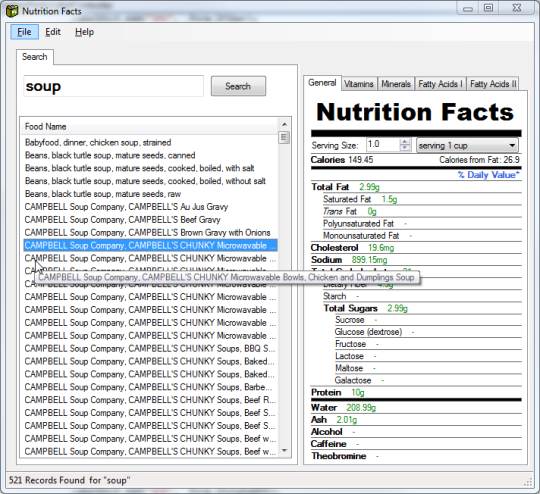This screenshot has height=494, width=540.
Task: Click the 521 Records Found status text
Action: pyautogui.click(x=70, y=480)
